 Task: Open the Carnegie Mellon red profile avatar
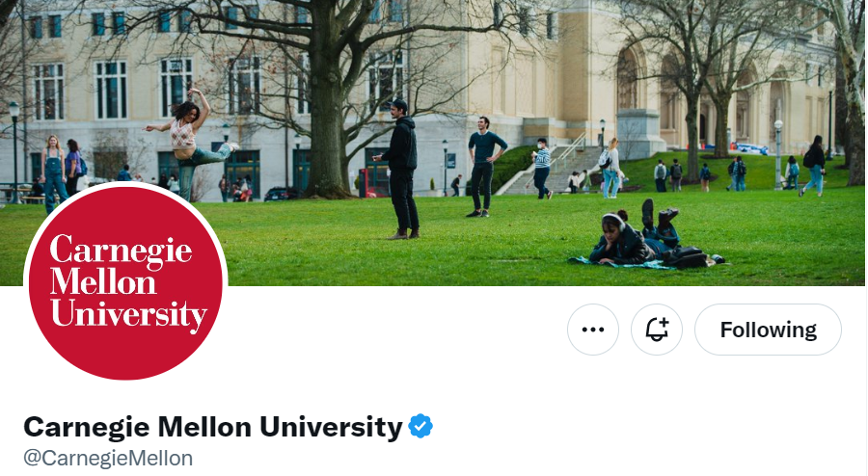point(125,283)
